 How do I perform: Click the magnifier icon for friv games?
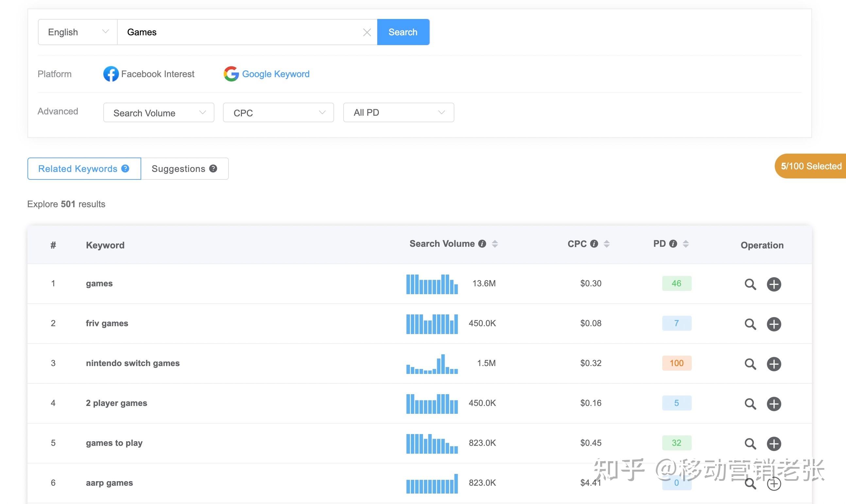pos(750,324)
